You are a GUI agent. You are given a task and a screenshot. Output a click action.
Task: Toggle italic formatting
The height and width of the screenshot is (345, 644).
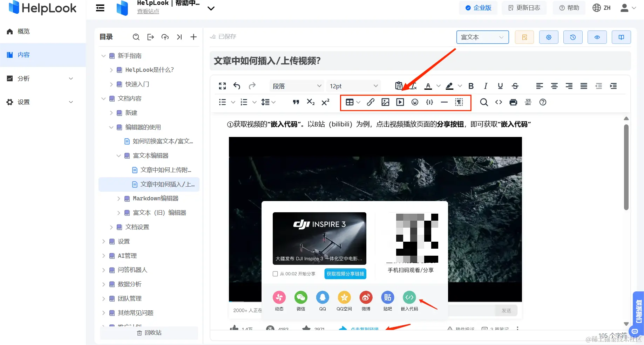[486, 86]
